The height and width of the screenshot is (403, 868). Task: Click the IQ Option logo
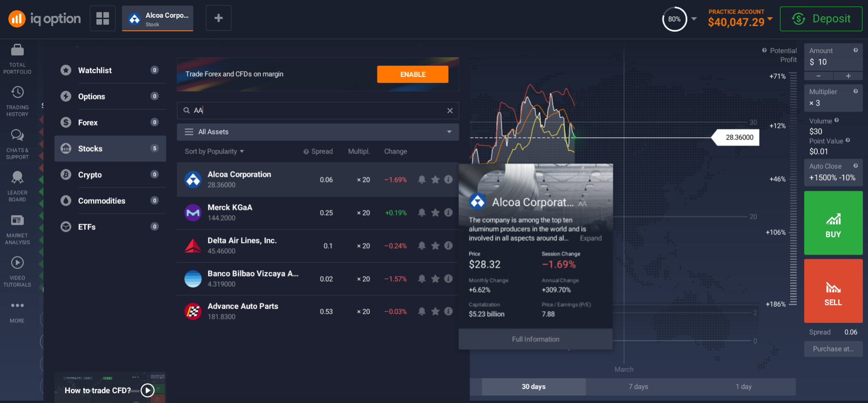click(45, 19)
